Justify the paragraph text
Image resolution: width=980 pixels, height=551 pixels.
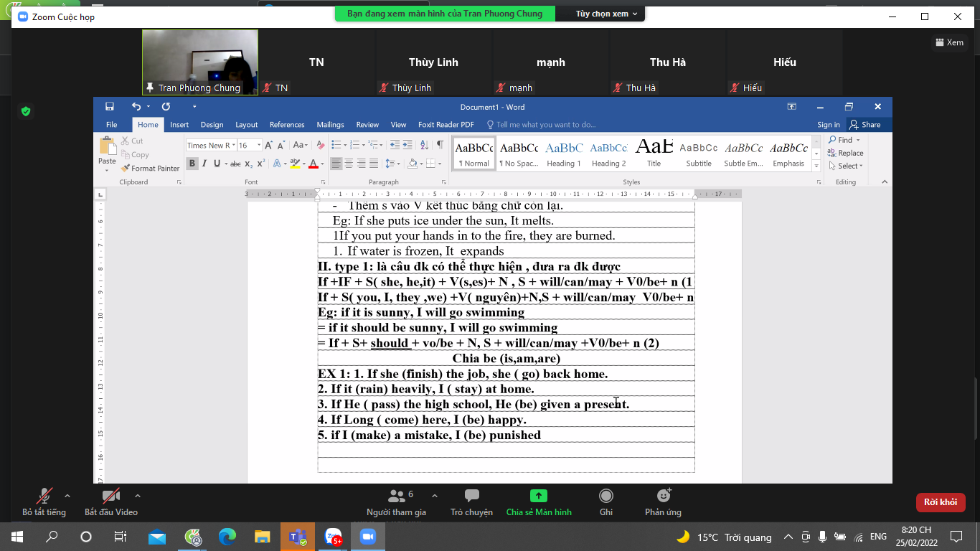click(x=374, y=164)
